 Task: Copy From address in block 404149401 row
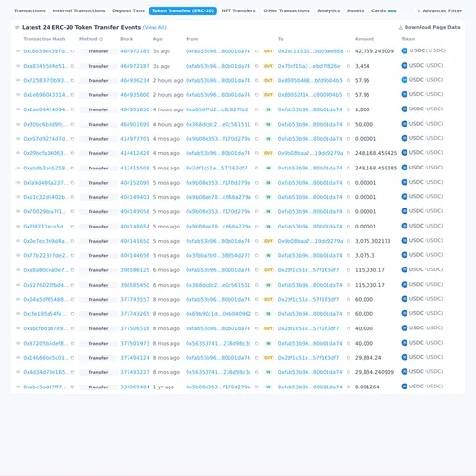coord(257,197)
